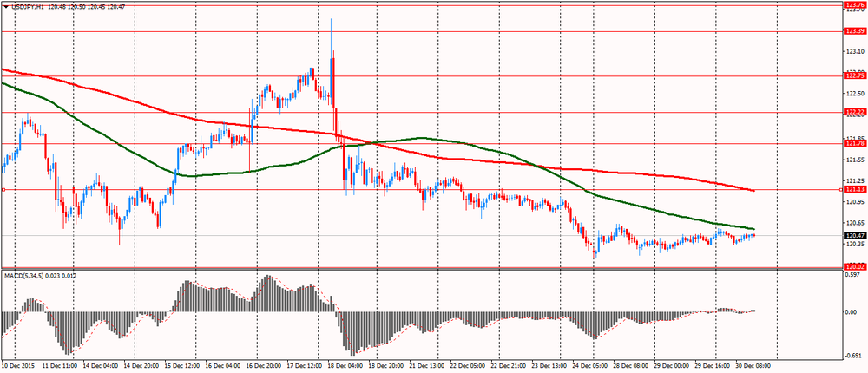Click the current price label 120.47

pos(854,235)
